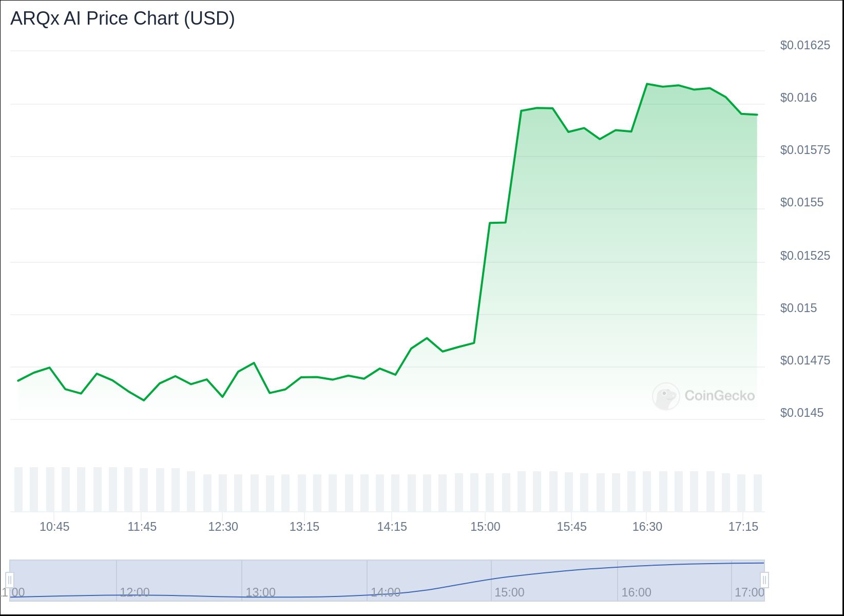Click the 12:00 marker in range navigator
844x616 pixels.
point(135,592)
